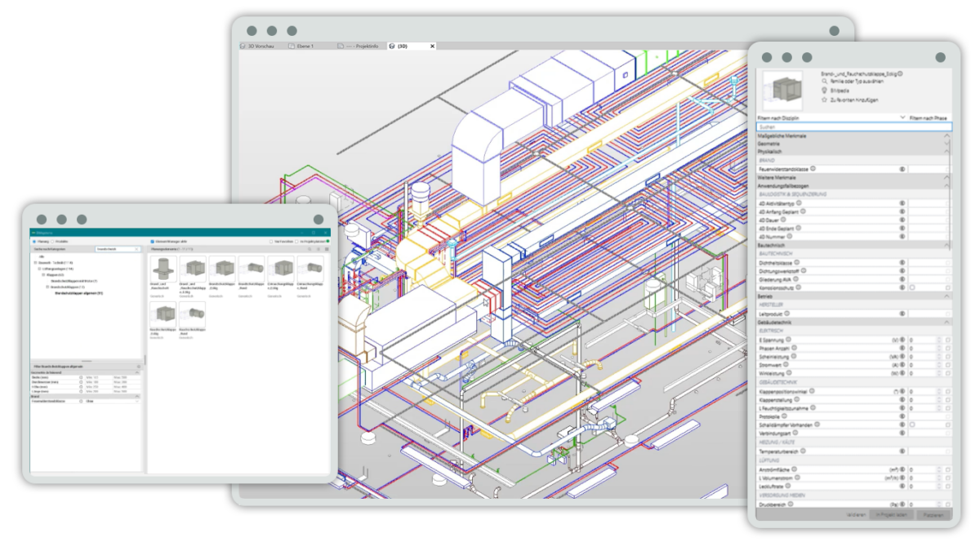The image size is (980, 551).
Task: Collapse the Geometrie properties section
Action: coord(949,144)
